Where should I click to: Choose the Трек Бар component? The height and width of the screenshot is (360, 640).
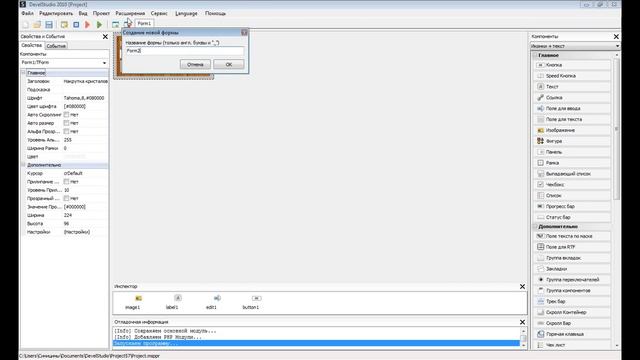572,301
